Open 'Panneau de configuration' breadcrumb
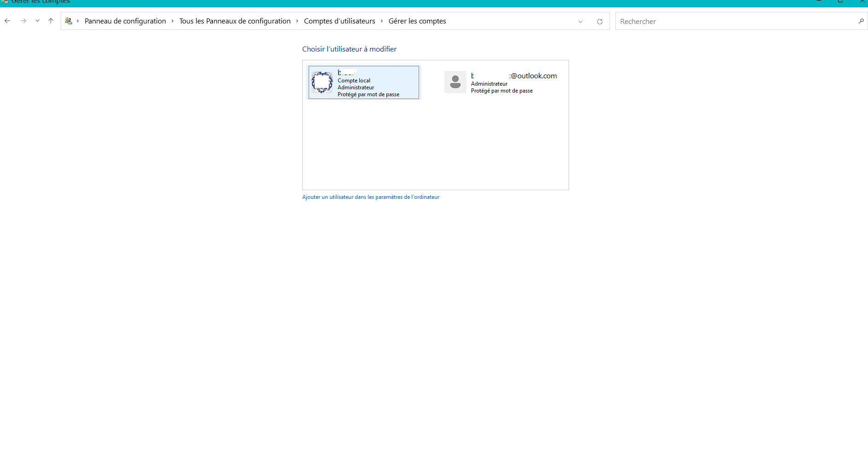 click(125, 21)
